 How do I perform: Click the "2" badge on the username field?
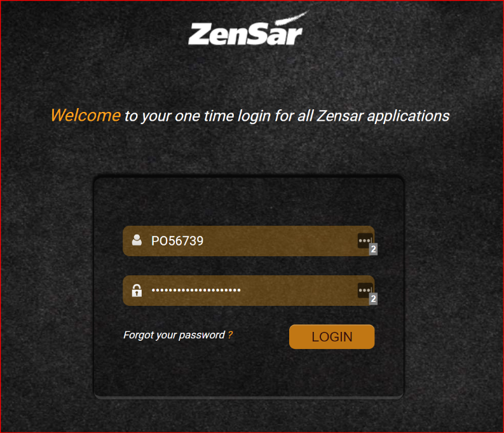tap(373, 249)
